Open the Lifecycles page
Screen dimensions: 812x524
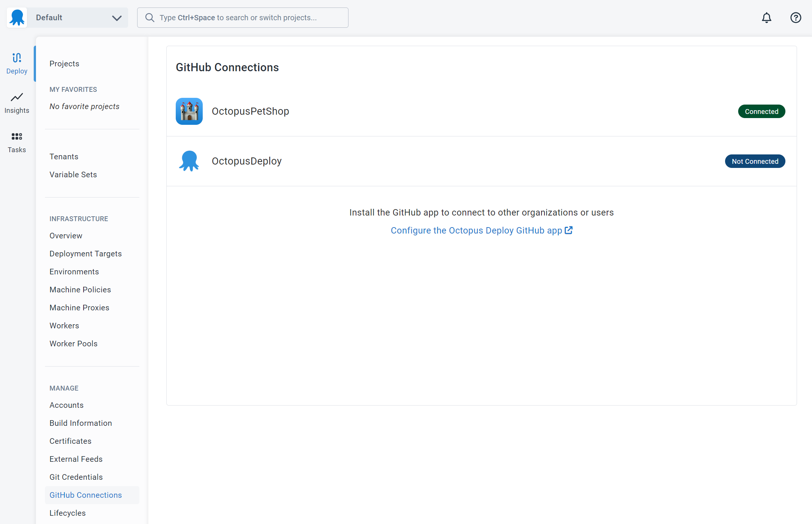point(67,513)
